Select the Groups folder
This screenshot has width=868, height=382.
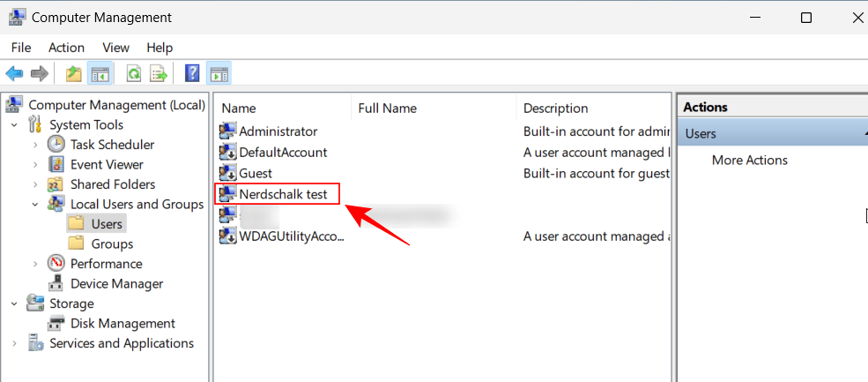[x=112, y=244]
